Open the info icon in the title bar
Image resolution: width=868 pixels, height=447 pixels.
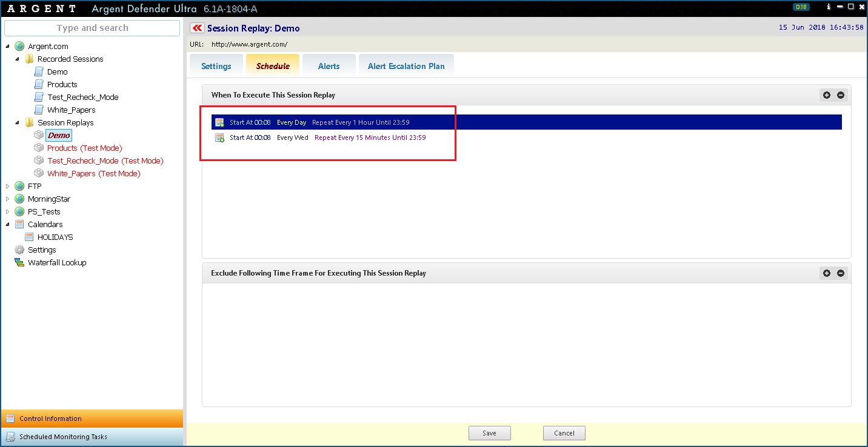point(828,7)
